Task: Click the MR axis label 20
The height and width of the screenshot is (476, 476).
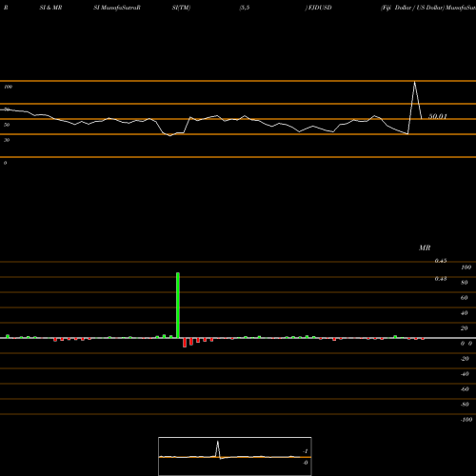Action: (x=465, y=328)
